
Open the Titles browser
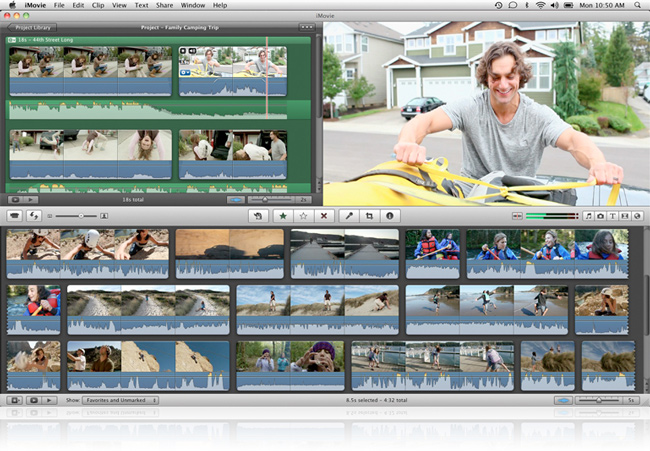click(612, 215)
